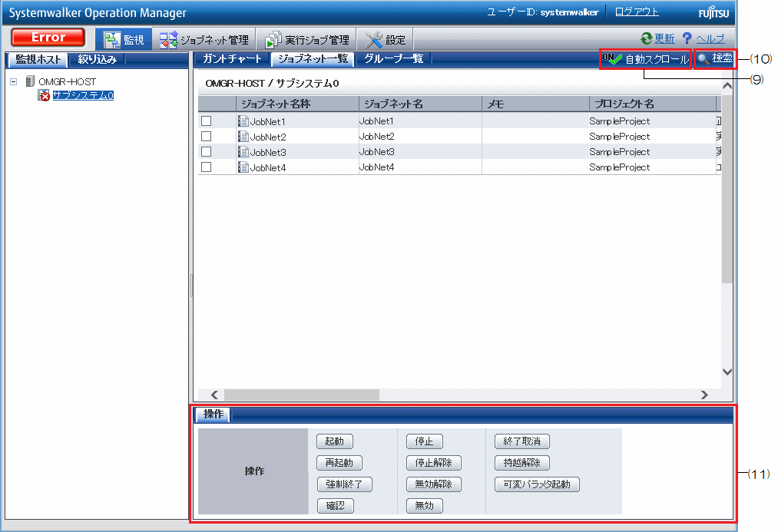Click the green 更新 refresh icon
The height and width of the screenshot is (532, 778).
[646, 38]
